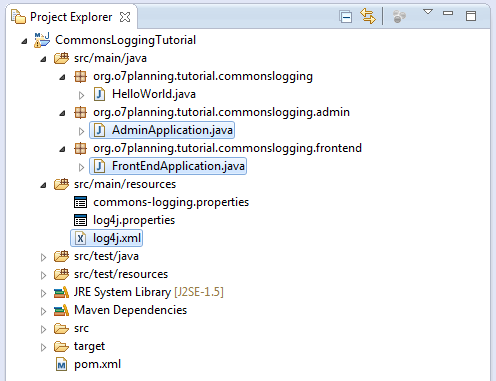This screenshot has width=496, height=381.
Task: Select the src/main/java label
Action: [x=110, y=58]
